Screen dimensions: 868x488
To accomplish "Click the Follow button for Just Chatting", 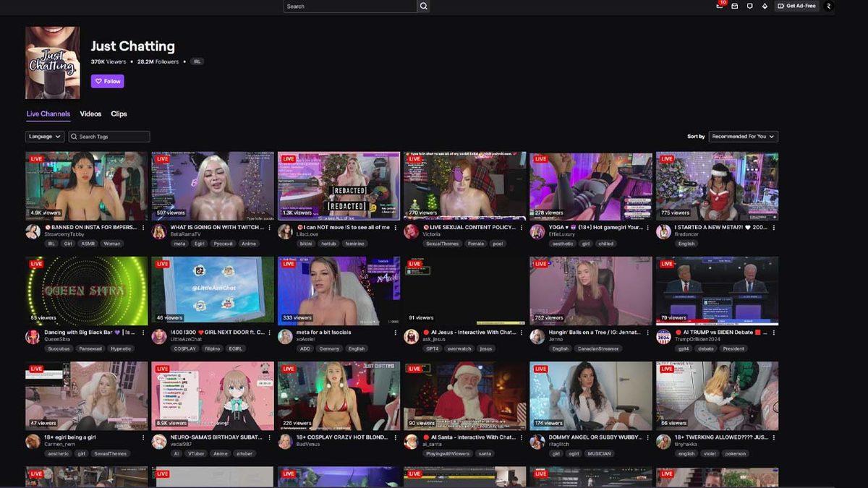I will 107,81.
